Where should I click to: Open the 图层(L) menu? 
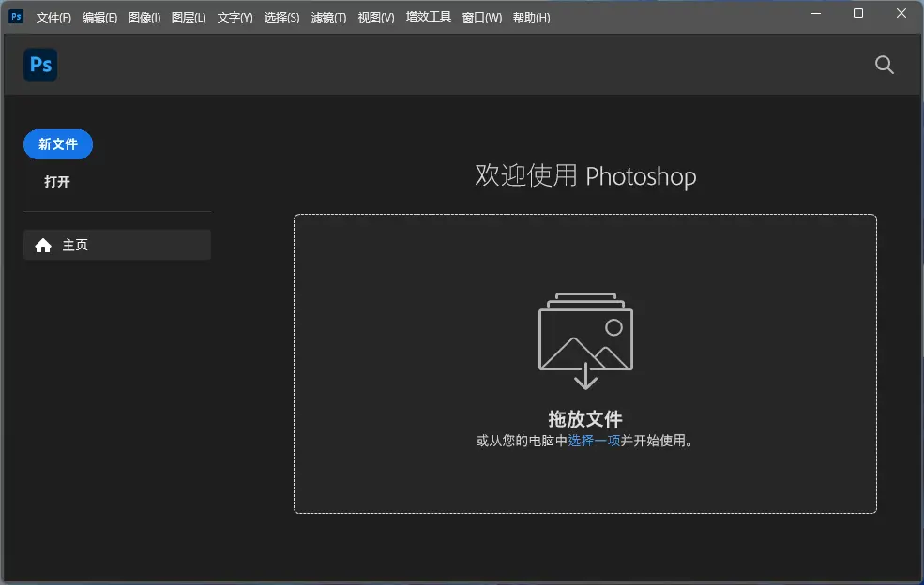point(189,18)
